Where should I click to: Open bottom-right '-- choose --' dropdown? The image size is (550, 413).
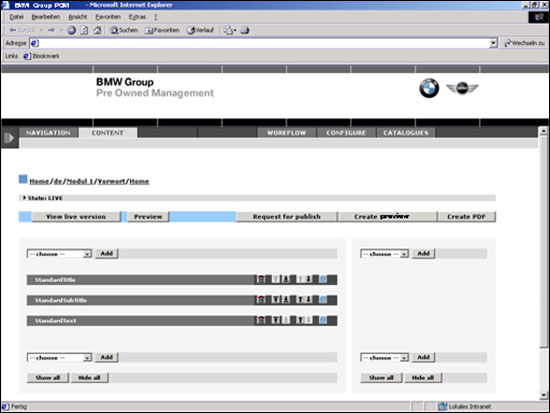(385, 358)
